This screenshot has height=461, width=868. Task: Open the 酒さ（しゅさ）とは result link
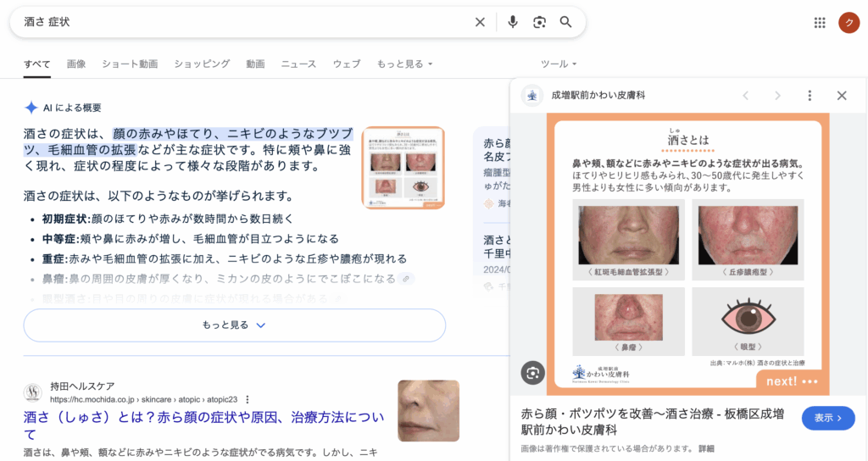[x=203, y=425]
